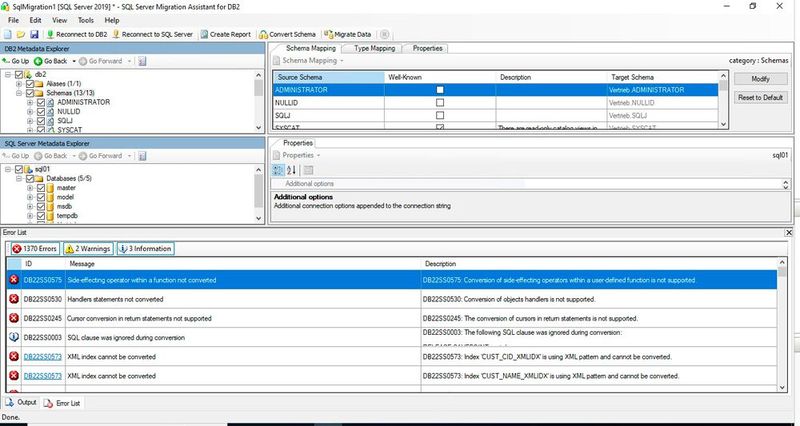Click the icon after Go Forward in DB2 Explorer
Image resolution: width=800 pixels, height=426 pixels.
coord(142,61)
